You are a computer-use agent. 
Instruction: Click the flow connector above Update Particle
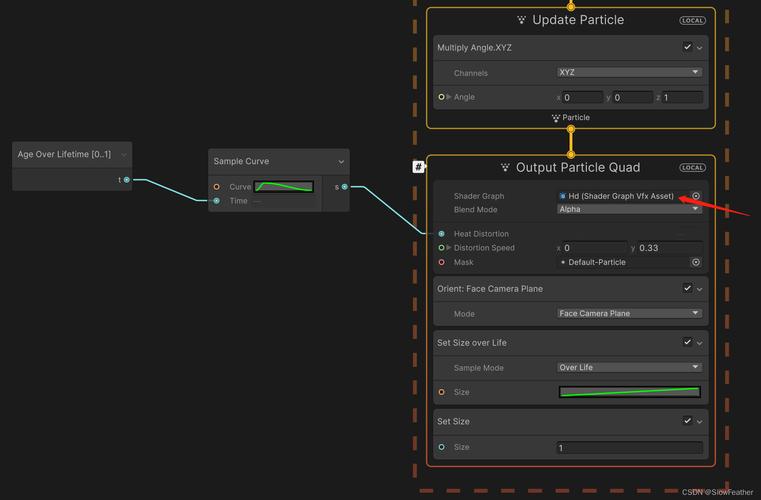[x=571, y=7]
